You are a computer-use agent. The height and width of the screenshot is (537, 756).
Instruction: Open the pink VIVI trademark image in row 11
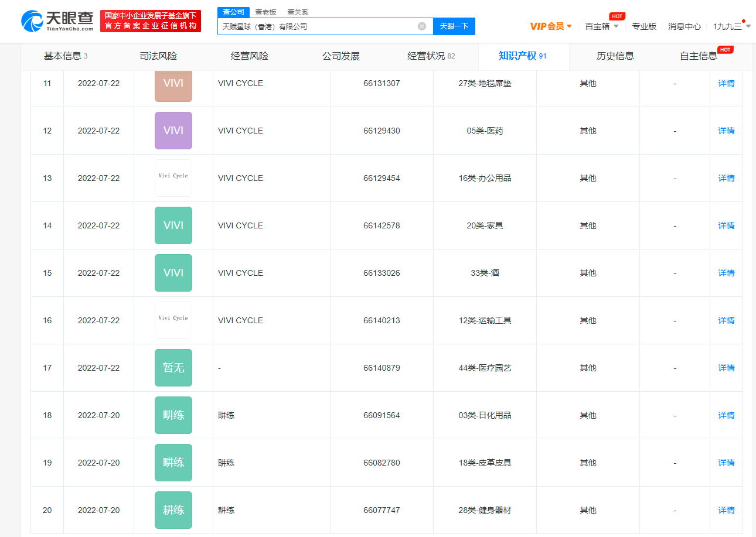[173, 84]
